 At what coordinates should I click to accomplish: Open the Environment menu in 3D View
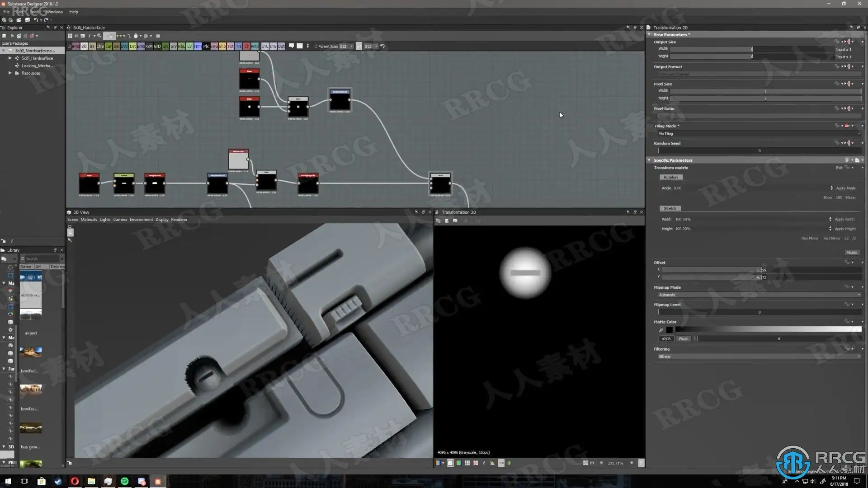(x=141, y=220)
